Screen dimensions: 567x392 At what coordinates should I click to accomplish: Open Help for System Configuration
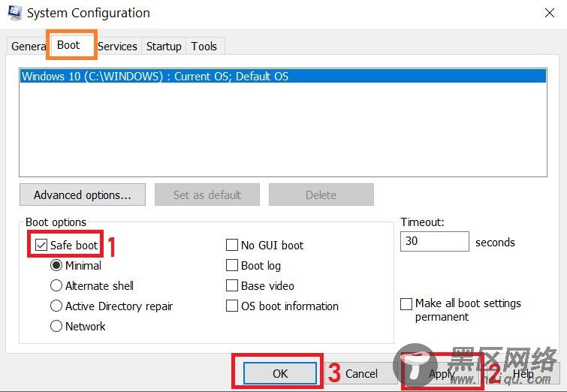pyautogui.click(x=523, y=373)
